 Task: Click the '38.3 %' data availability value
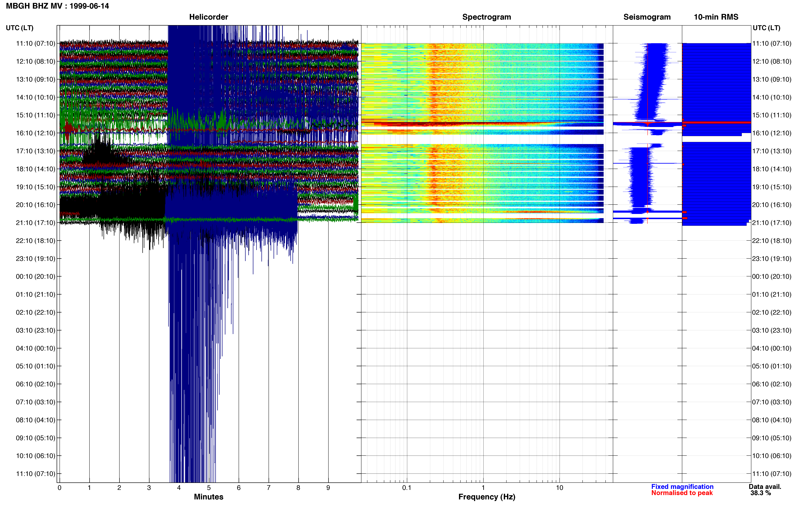coord(761,493)
